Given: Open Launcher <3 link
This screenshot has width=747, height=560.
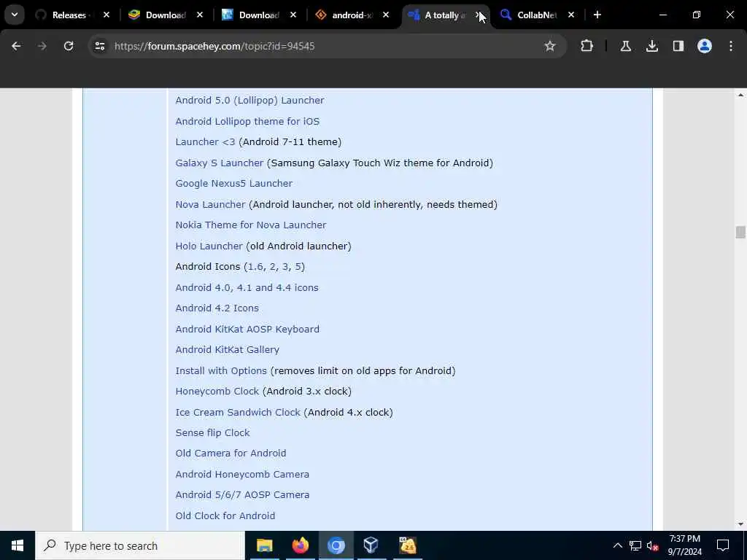Looking at the screenshot, I should pos(205,142).
